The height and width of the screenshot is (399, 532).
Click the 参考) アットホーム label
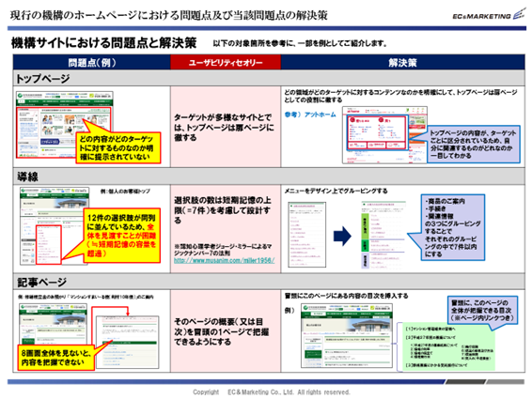pos(310,115)
